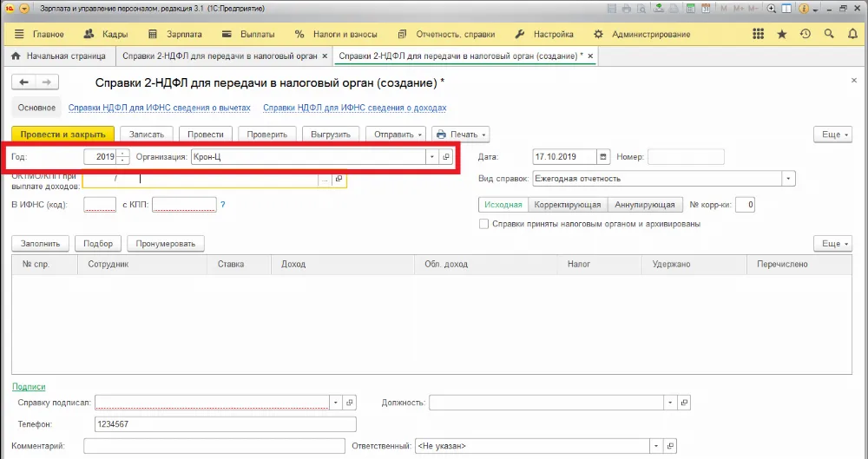
Task: Open link Справки НДФЛ для ИФНС сведения о вычетах
Action: coord(160,108)
